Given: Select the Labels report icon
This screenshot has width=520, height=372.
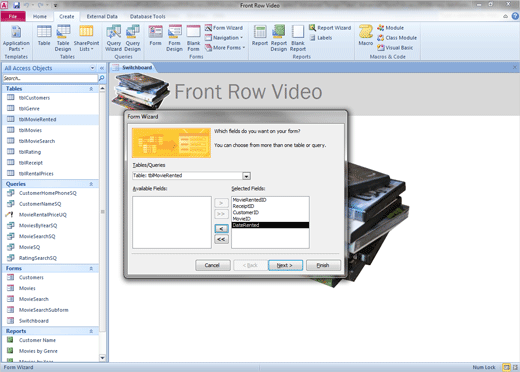Looking at the screenshot, I should coord(321,38).
